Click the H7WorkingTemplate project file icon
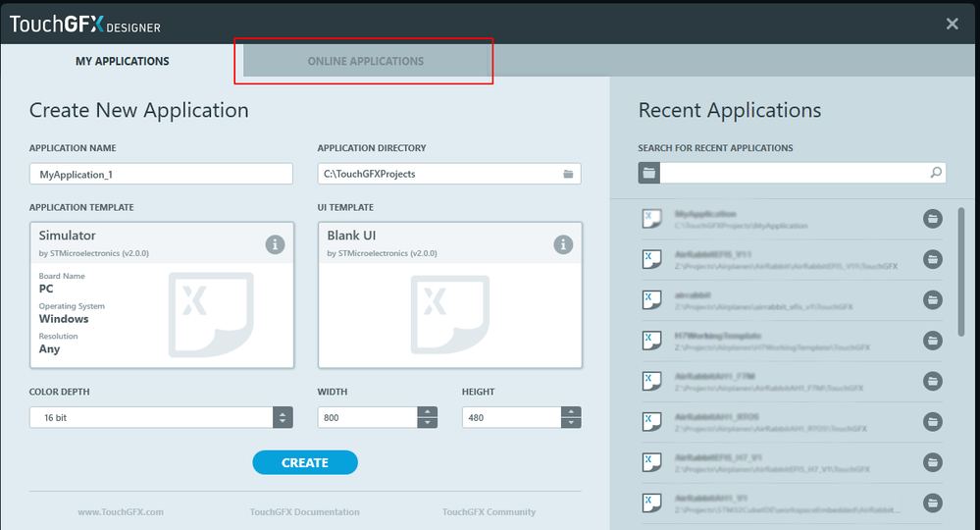The width and height of the screenshot is (980, 530). pos(652,341)
